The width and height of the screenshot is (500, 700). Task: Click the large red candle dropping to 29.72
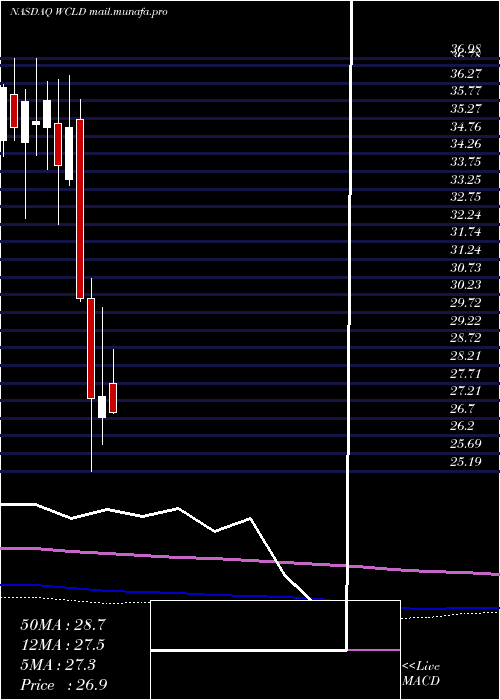point(80,208)
